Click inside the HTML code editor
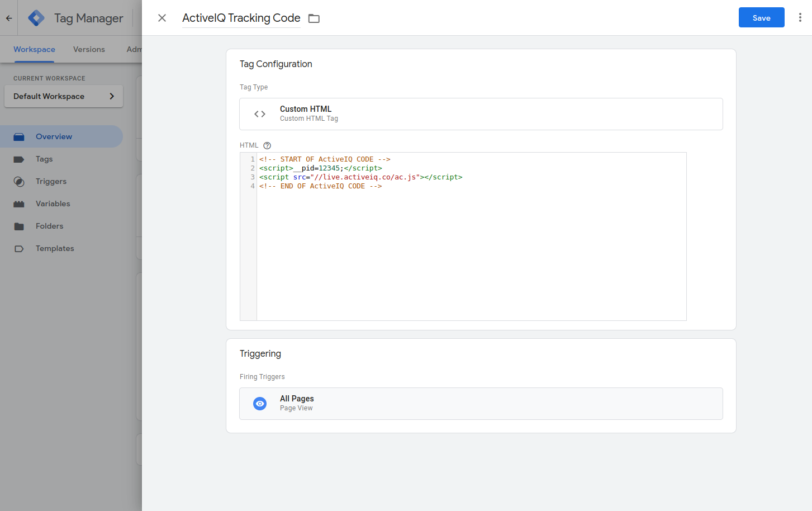Viewport: 812px width, 511px height. [471, 236]
